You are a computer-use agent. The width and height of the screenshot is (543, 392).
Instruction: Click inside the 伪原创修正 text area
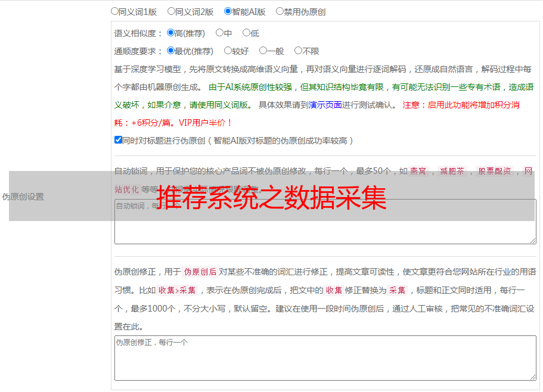(x=325, y=358)
